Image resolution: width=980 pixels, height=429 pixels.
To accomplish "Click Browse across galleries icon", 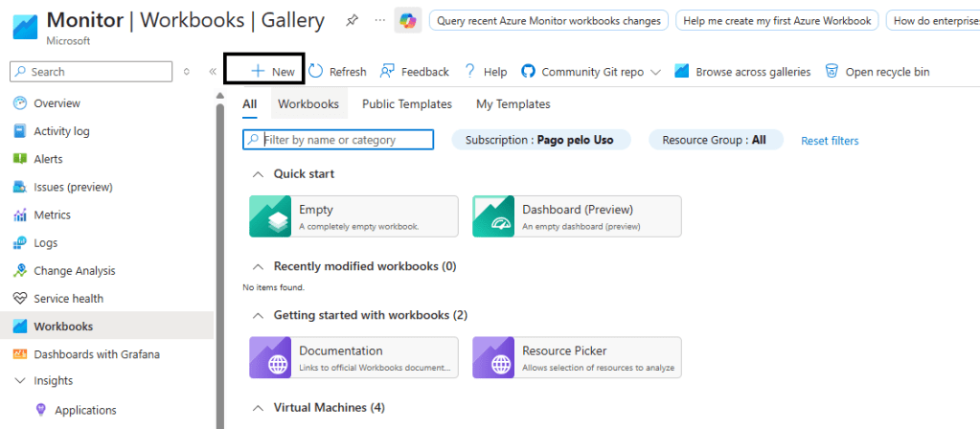I will (x=682, y=72).
